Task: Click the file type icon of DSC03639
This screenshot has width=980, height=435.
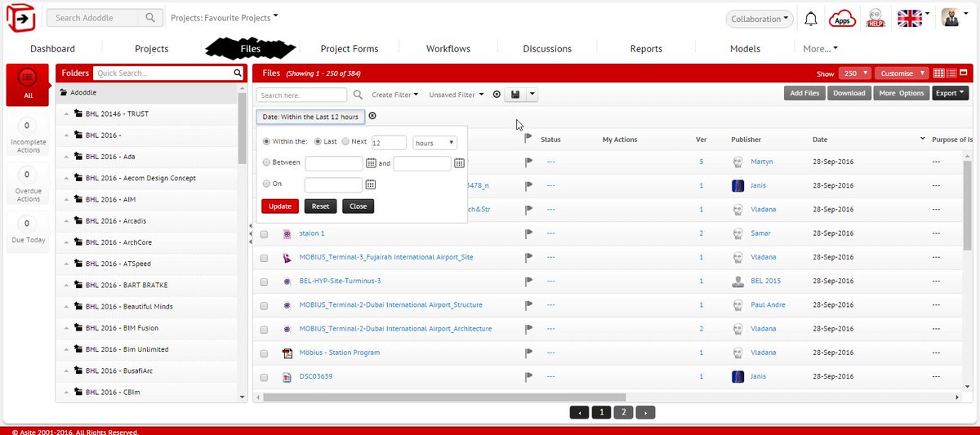Action: (287, 377)
